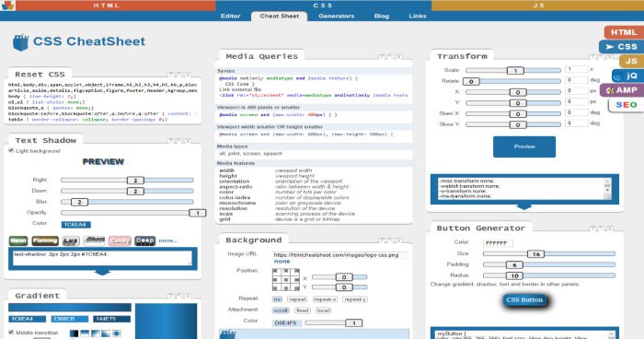644x339 pixels.
Task: Click the site logo in top-left corner
Action: (x=7, y=6)
